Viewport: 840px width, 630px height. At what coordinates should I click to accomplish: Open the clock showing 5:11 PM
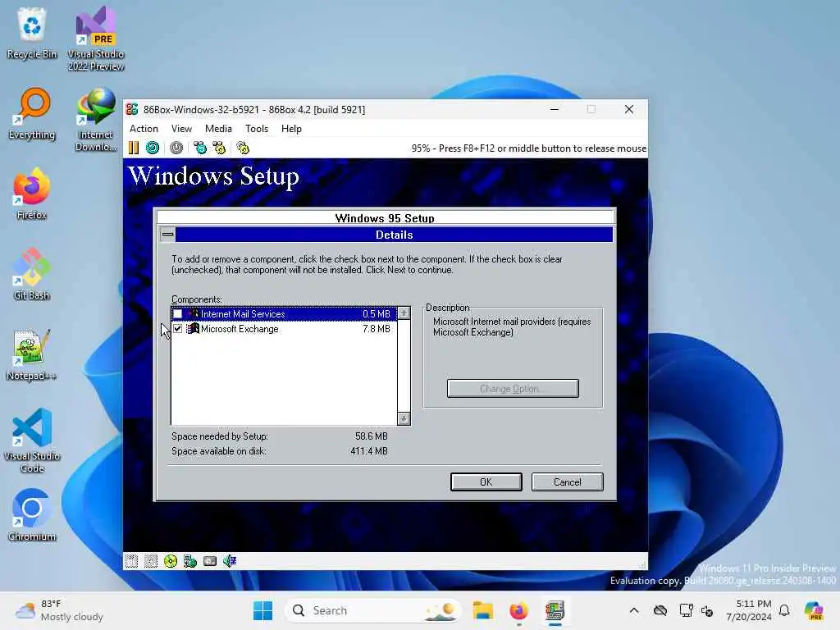[748, 610]
